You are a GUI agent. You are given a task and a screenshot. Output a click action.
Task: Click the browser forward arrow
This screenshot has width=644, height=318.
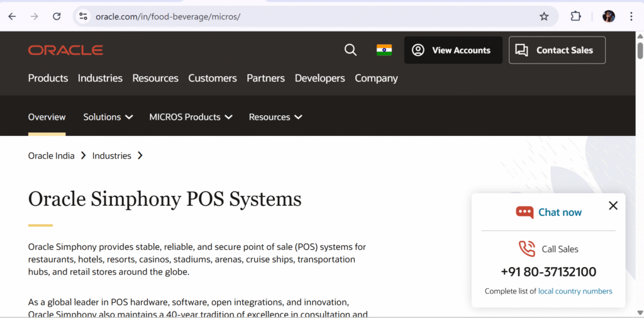pos(35,16)
